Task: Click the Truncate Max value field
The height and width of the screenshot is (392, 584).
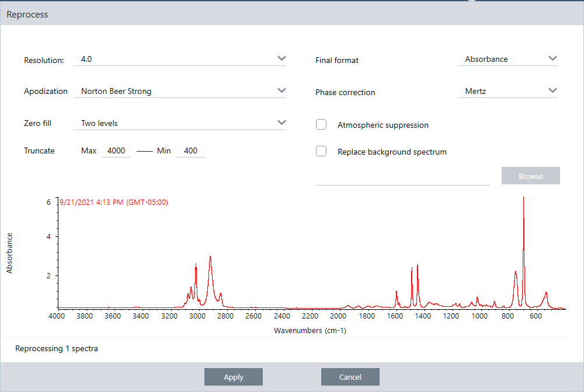Action: tap(116, 150)
